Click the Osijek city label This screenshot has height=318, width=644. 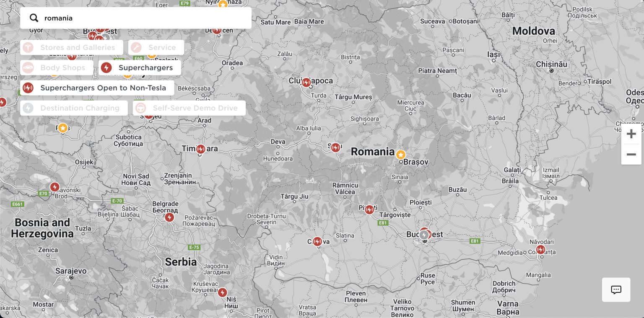coord(84,162)
